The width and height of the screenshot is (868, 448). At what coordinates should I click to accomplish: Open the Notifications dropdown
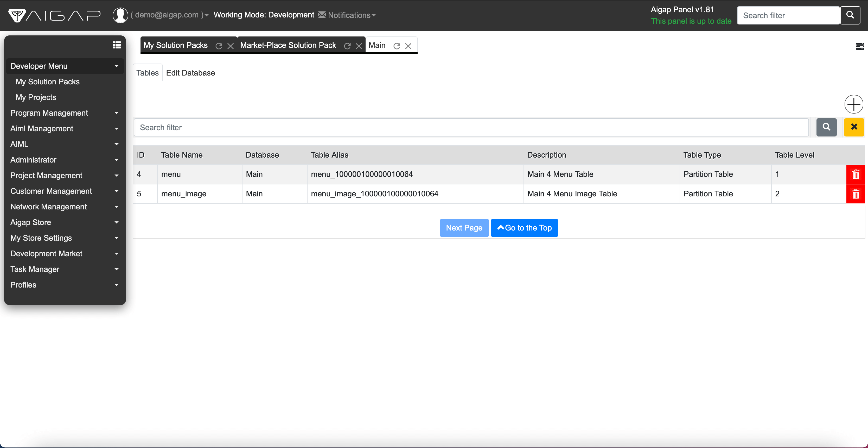tap(352, 15)
